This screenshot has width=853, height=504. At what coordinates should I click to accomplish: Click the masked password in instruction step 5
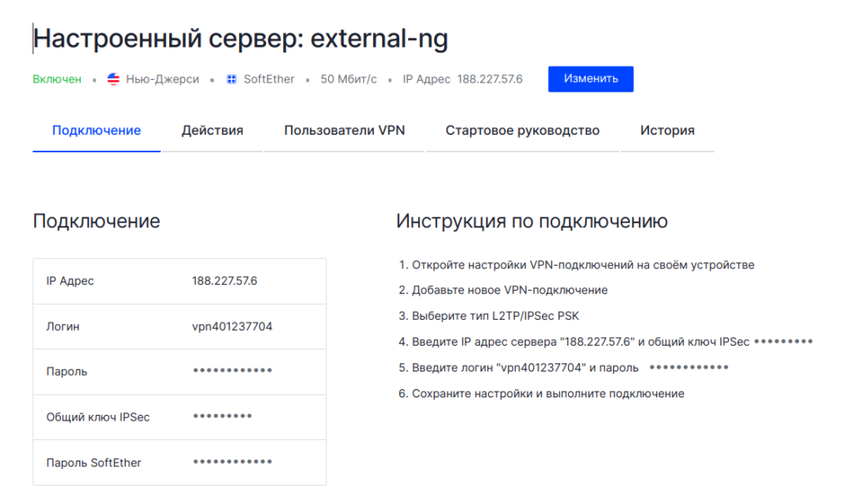(x=688, y=367)
